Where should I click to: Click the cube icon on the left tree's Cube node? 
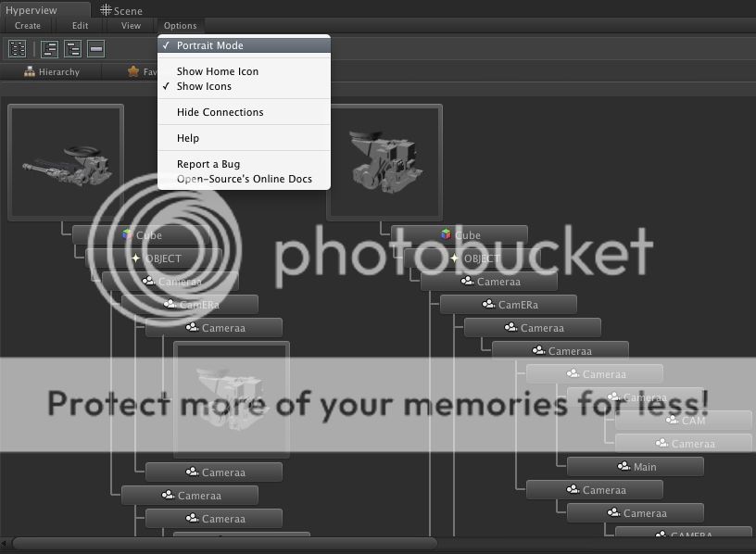127,234
